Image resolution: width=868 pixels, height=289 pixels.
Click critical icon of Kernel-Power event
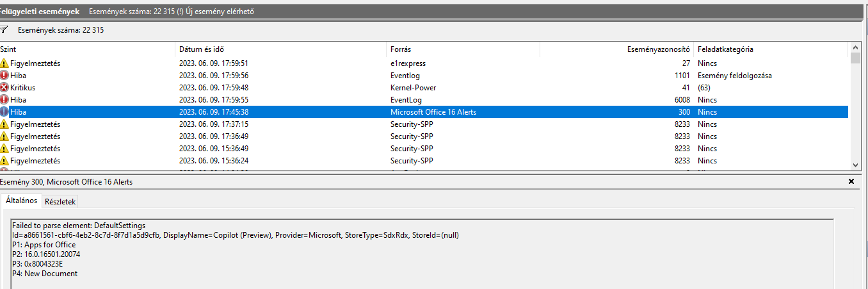point(4,88)
